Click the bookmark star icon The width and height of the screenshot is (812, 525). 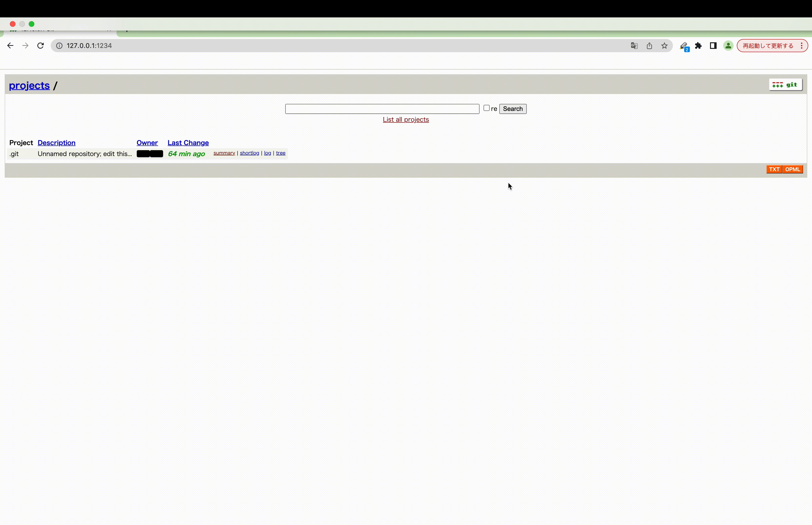[664, 45]
